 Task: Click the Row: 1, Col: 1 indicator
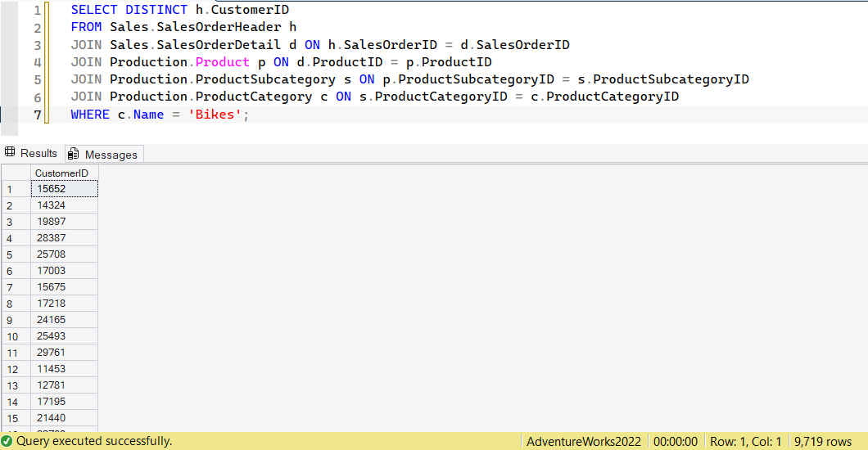click(x=746, y=442)
